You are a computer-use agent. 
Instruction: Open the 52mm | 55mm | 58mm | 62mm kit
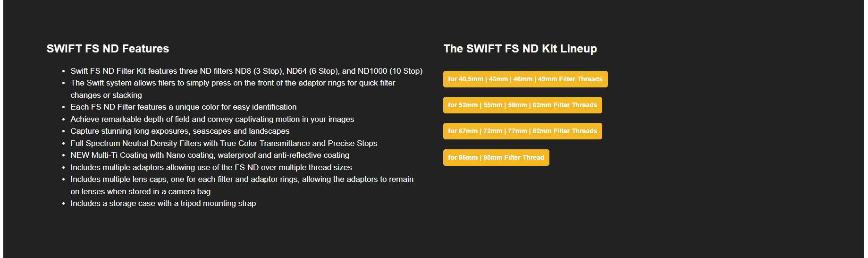tap(522, 105)
